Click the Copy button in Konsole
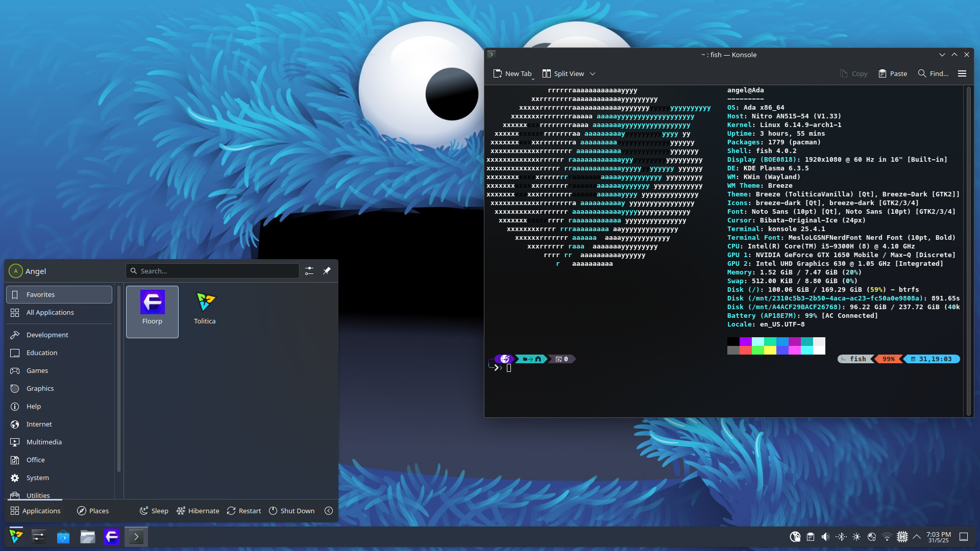980x551 pixels. tap(853, 73)
